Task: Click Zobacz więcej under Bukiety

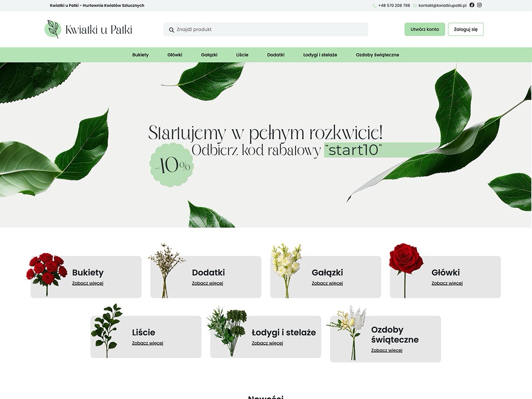Action: point(88,283)
